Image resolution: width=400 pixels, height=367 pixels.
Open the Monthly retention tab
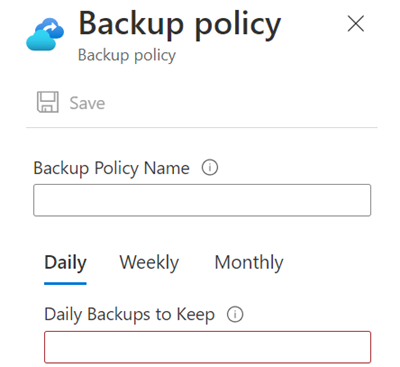[249, 263]
